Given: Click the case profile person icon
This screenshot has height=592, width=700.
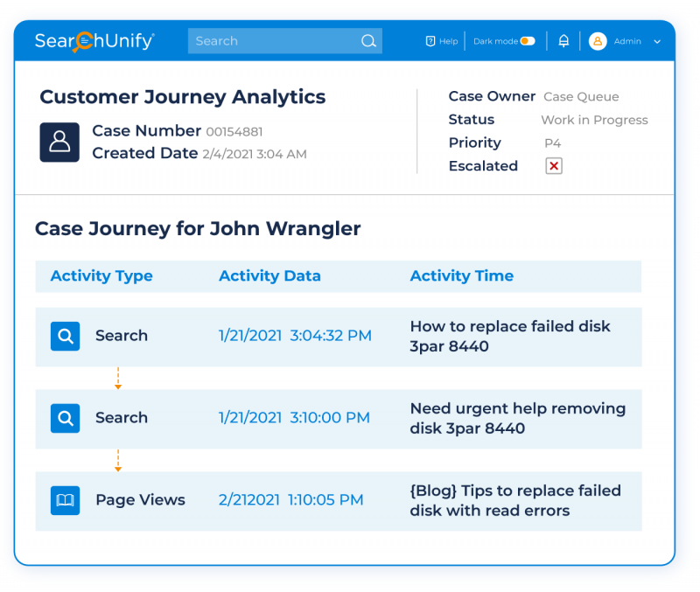Looking at the screenshot, I should (x=59, y=142).
